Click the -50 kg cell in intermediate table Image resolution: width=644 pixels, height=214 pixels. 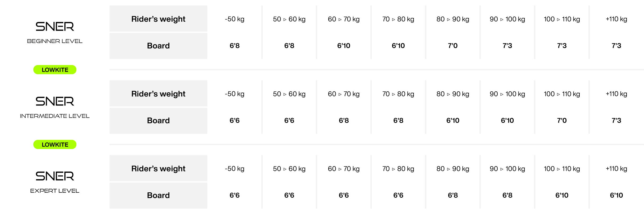pyautogui.click(x=235, y=94)
